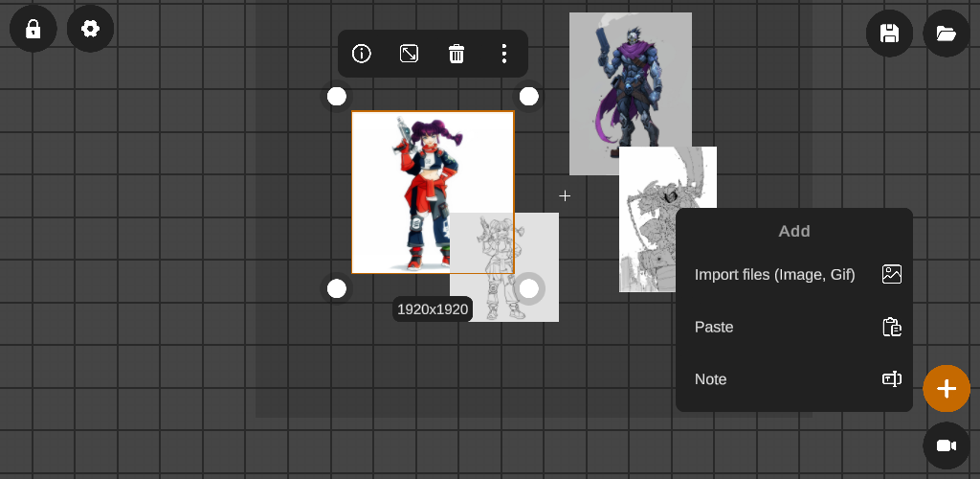Click the save floppy disk icon

[x=889, y=34]
